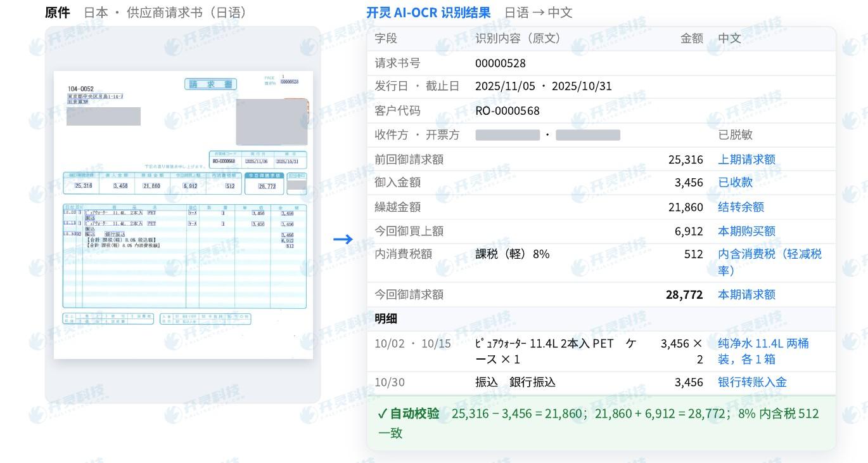Click the amount 21,860 in the table

686,207
